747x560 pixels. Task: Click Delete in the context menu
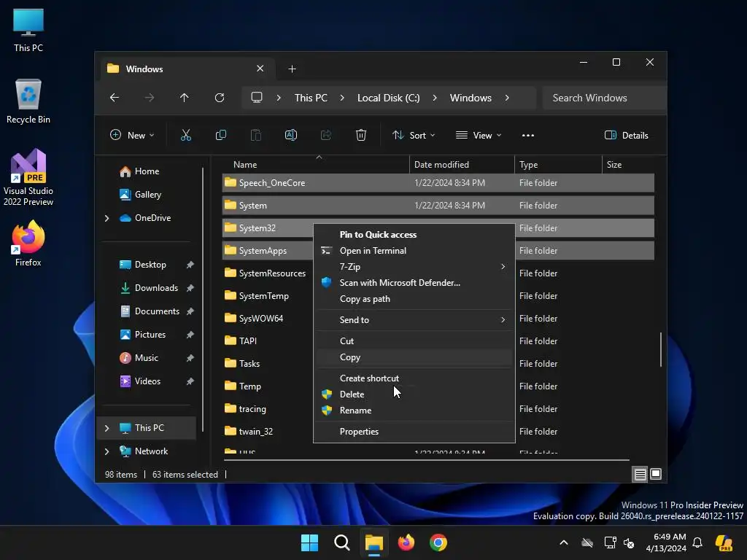(414, 394)
